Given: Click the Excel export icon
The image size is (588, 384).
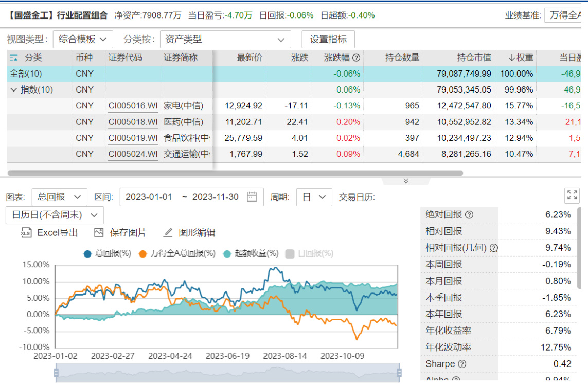Looking at the screenshot, I should 26,233.
